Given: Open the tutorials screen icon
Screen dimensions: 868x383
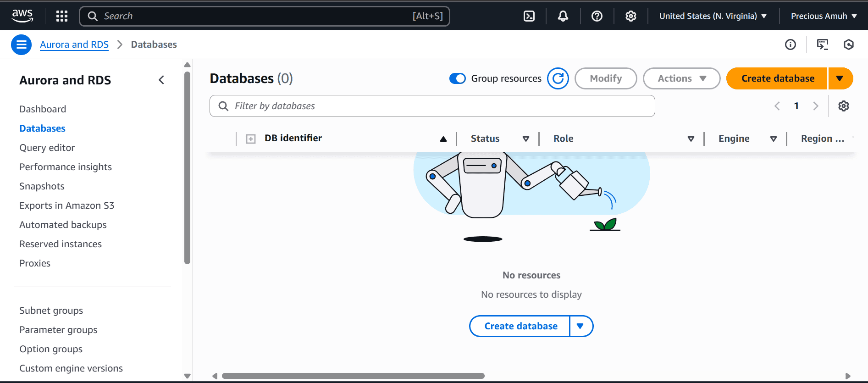Looking at the screenshot, I should (x=823, y=44).
